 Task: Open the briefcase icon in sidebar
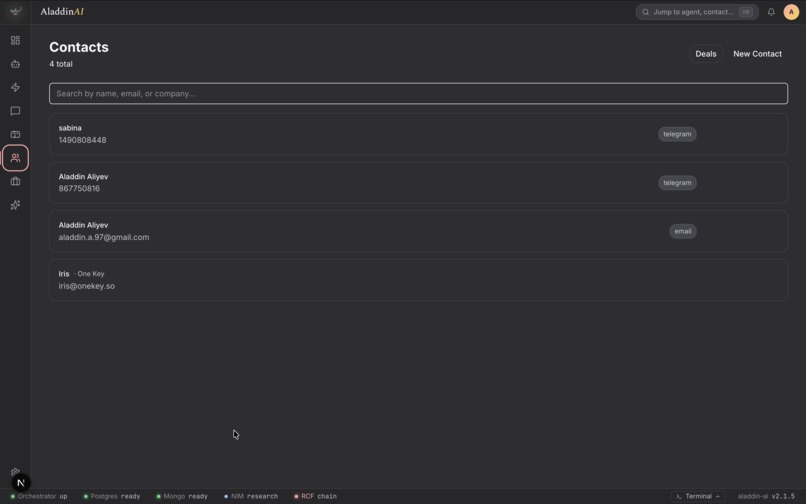15,182
